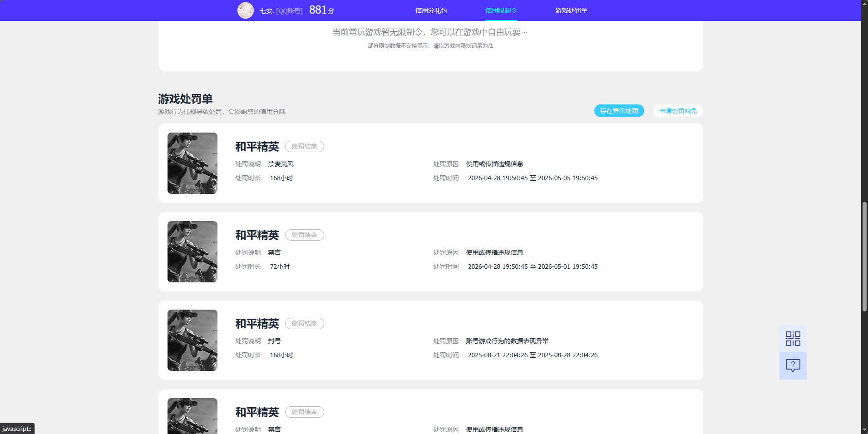The width and height of the screenshot is (868, 434).
Task: Click the 72小时 duration value
Action: [x=280, y=266]
